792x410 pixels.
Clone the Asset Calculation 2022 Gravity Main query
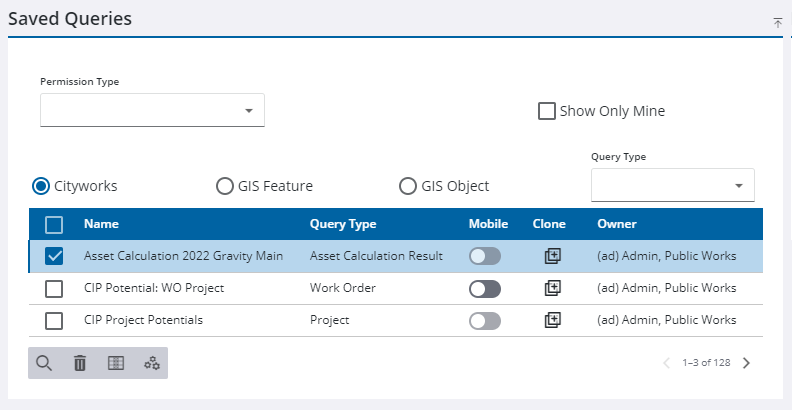[x=552, y=256]
